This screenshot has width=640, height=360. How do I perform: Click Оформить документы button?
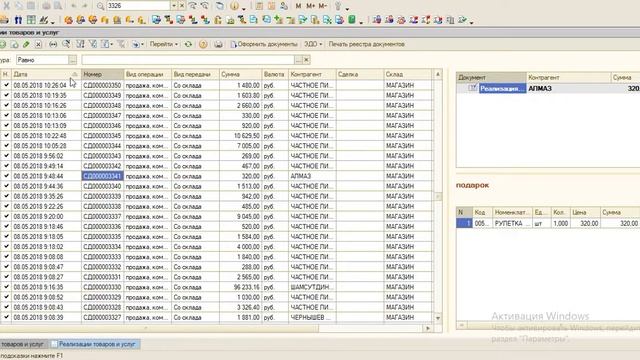(x=264, y=44)
